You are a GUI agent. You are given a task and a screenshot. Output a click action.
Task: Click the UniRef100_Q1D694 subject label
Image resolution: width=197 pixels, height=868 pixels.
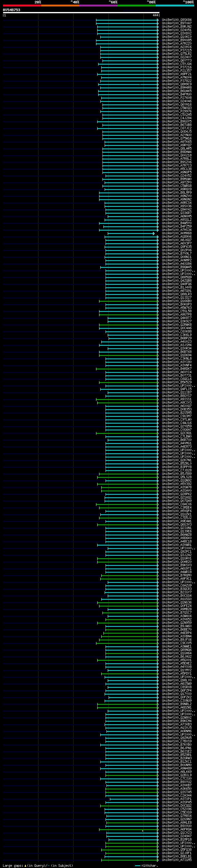pos(176,355)
